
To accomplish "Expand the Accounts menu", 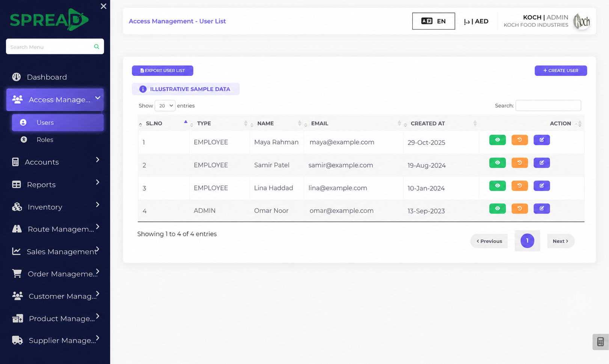I will (x=55, y=162).
